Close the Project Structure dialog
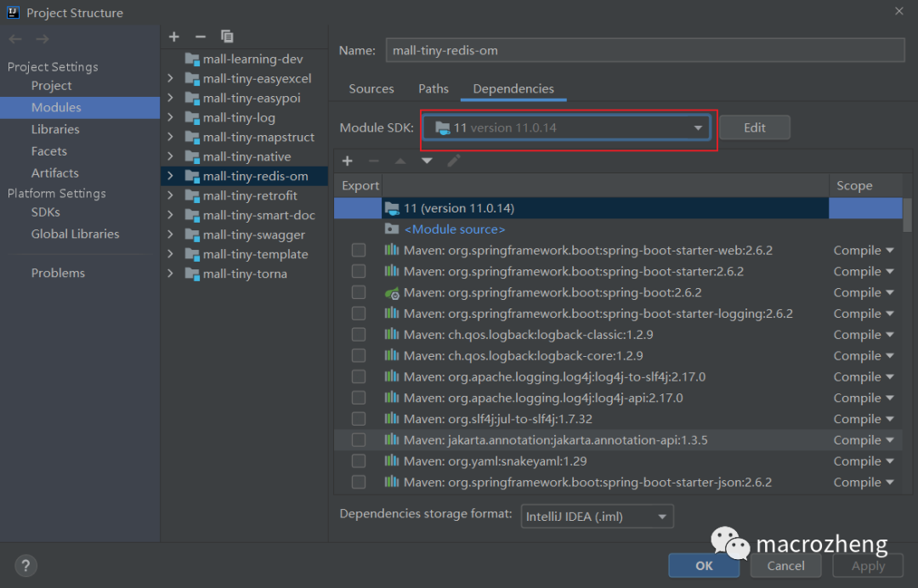Screen dimensions: 918x588 [899, 11]
